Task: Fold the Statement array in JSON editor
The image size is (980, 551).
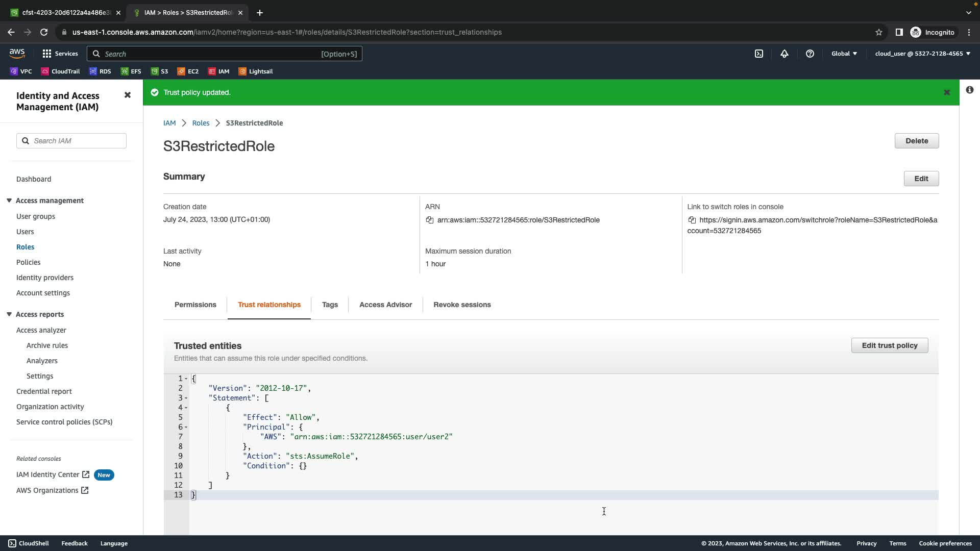Action: [x=186, y=398]
